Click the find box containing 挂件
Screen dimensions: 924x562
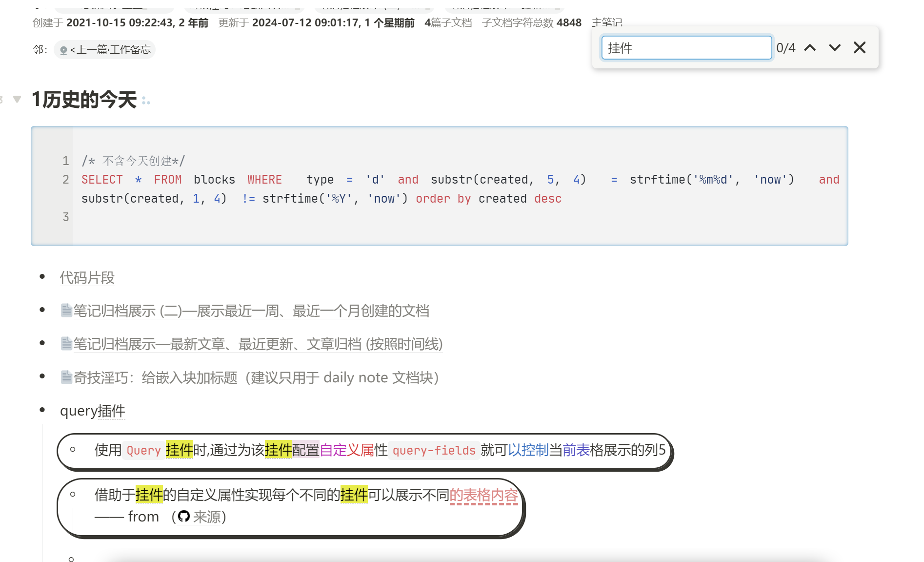click(x=686, y=48)
